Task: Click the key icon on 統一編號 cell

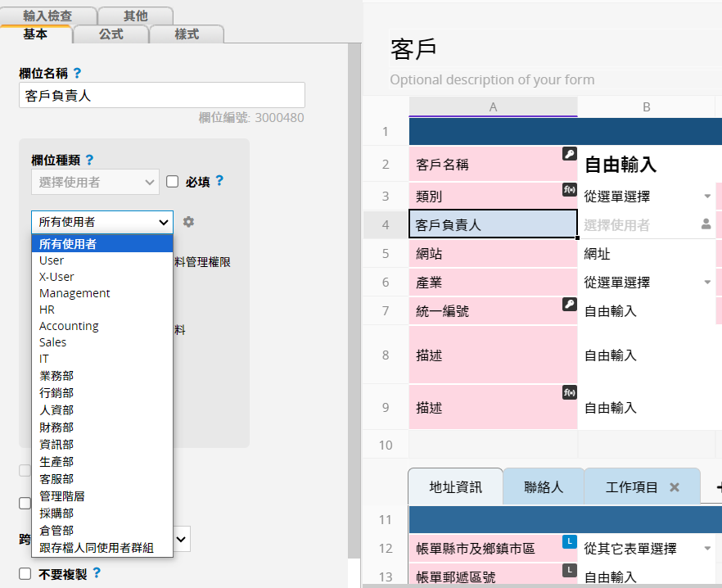Action: click(569, 304)
